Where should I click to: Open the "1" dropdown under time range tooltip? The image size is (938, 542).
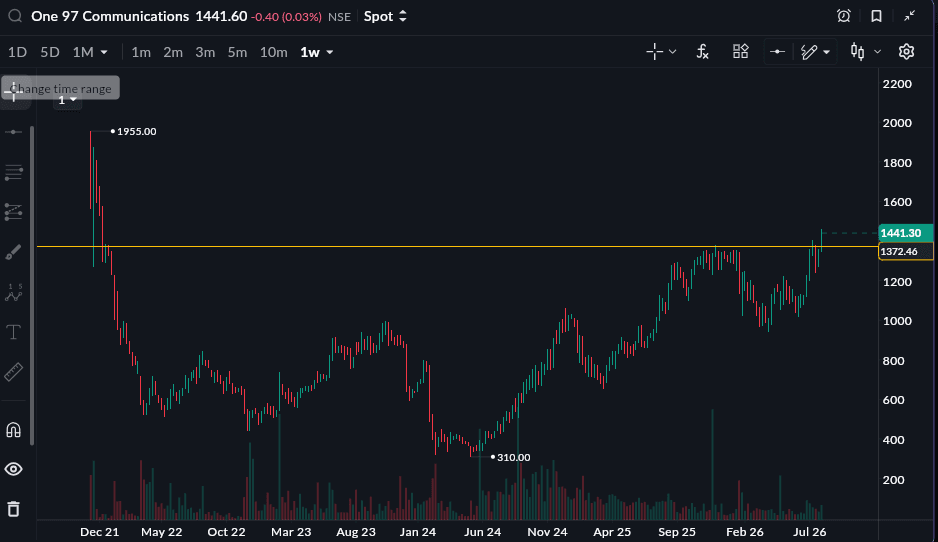click(x=68, y=101)
